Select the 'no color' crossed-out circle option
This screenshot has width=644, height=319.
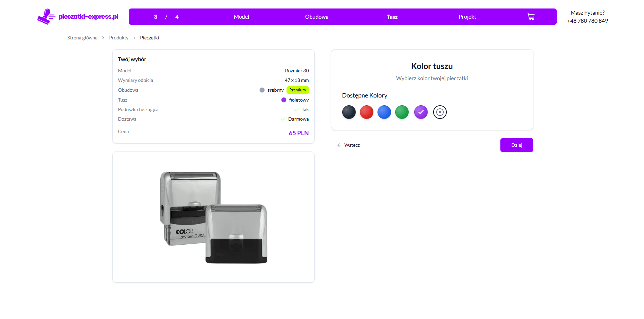[x=440, y=112]
